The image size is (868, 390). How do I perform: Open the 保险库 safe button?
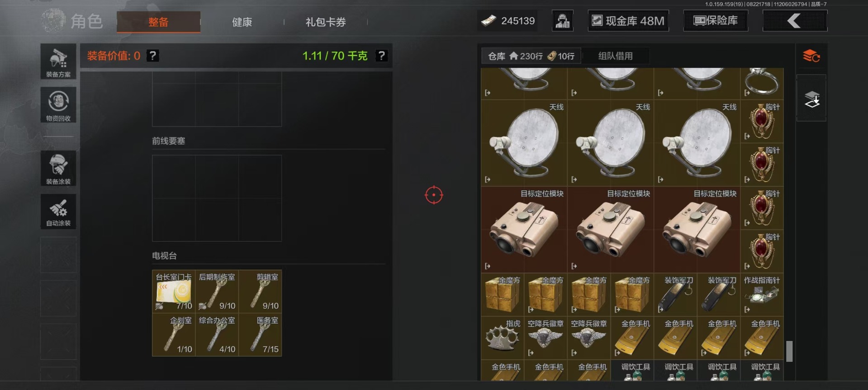pos(716,21)
